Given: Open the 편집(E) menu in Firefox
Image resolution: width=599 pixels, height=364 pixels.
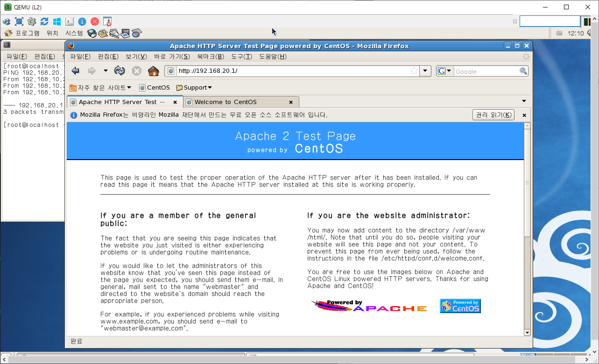Looking at the screenshot, I should pos(108,56).
